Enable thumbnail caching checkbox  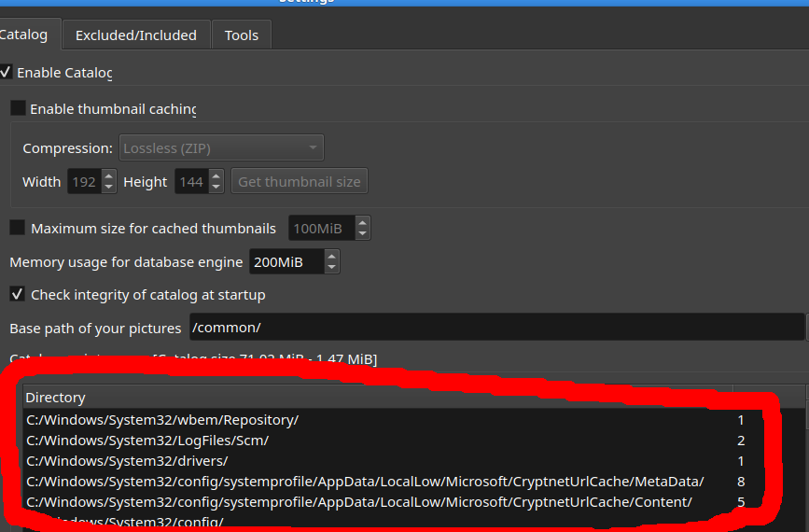18,108
